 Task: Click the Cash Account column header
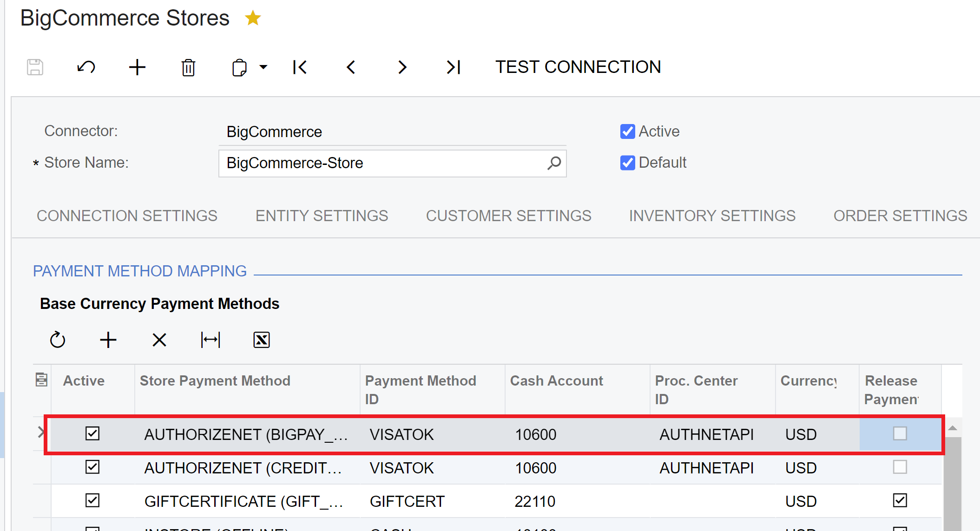[577, 389]
